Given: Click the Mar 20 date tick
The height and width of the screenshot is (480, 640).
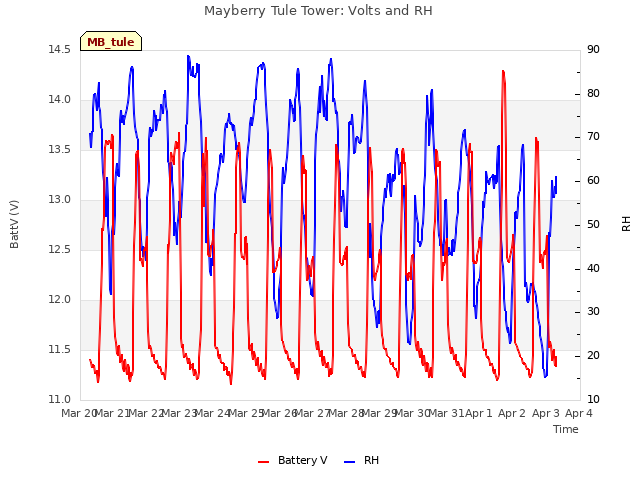Looking at the screenshot, I should tap(78, 413).
